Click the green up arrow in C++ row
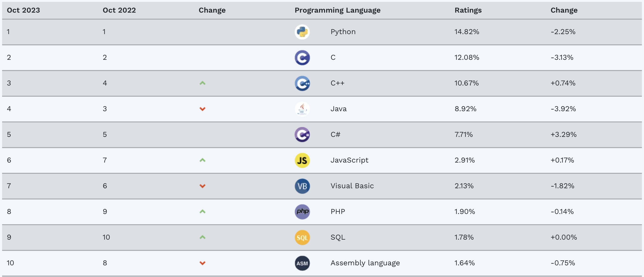The image size is (644, 277). tap(202, 83)
